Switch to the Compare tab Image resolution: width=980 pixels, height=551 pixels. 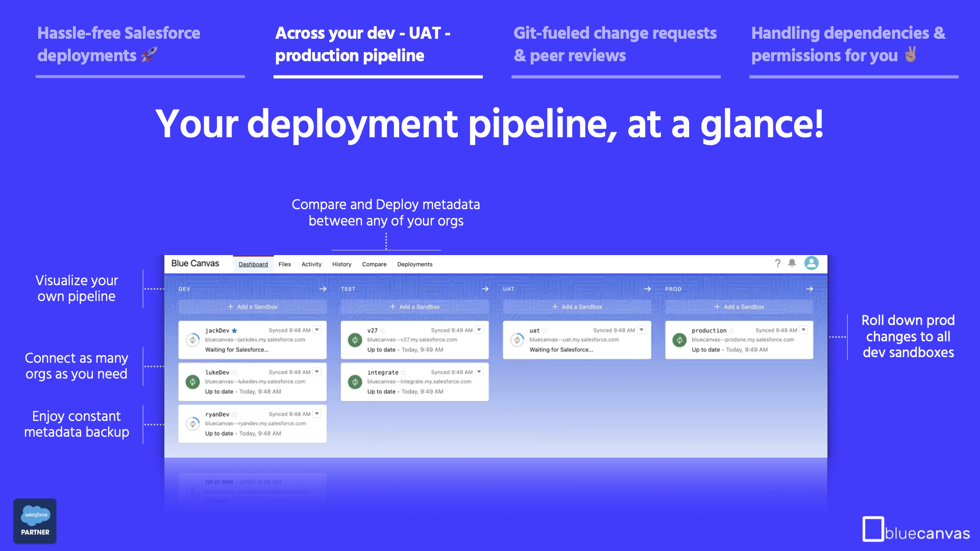pos(374,264)
